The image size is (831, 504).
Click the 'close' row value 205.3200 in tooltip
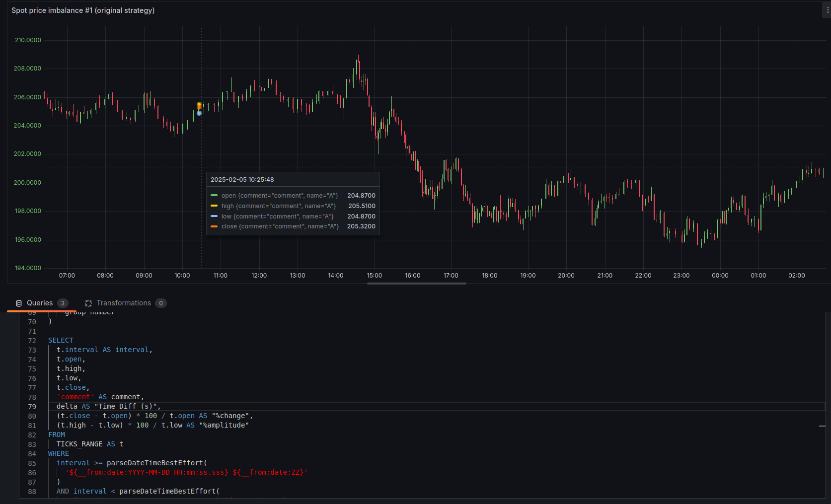[362, 226]
